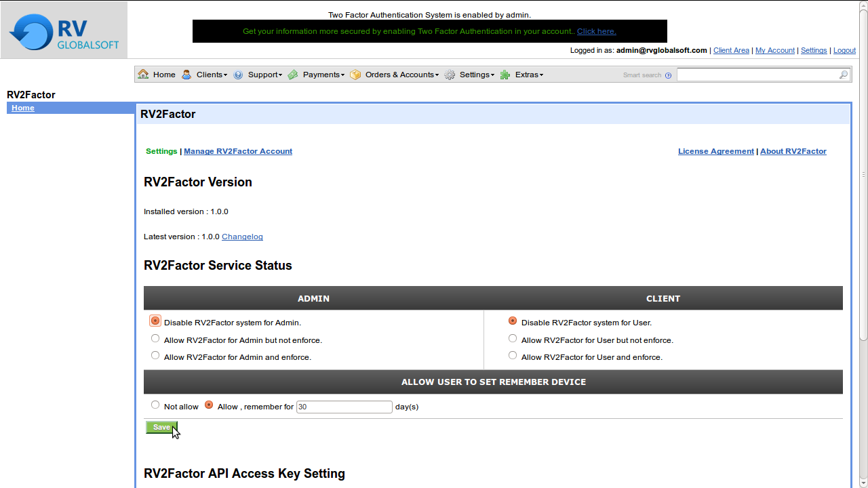Select Allow RV2Factor for Admin and enforce
868x488 pixels.
click(x=155, y=356)
